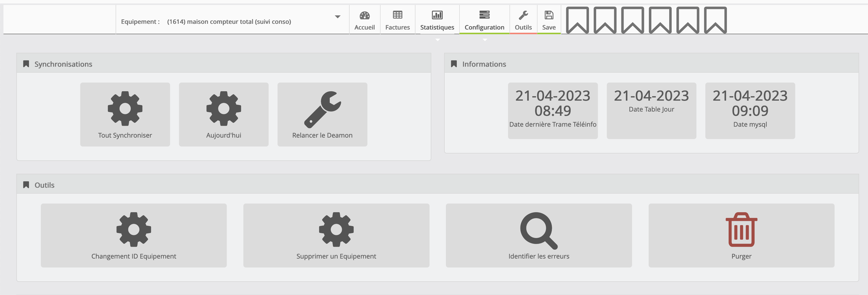Image resolution: width=868 pixels, height=295 pixels.
Task: Expand the Statistiques submenu caret
Action: (437, 40)
